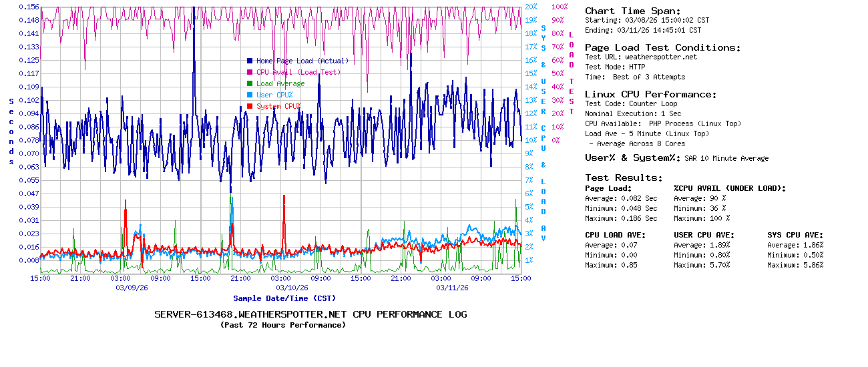The image size is (868, 367).
Task: Click the blue Home Page Load legend swatch
Action: click(250, 61)
